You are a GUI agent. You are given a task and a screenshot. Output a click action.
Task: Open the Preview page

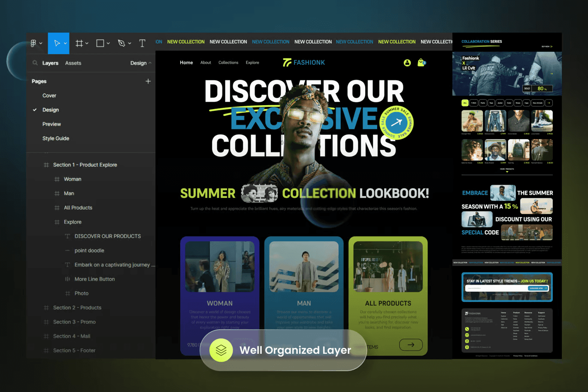(52, 124)
